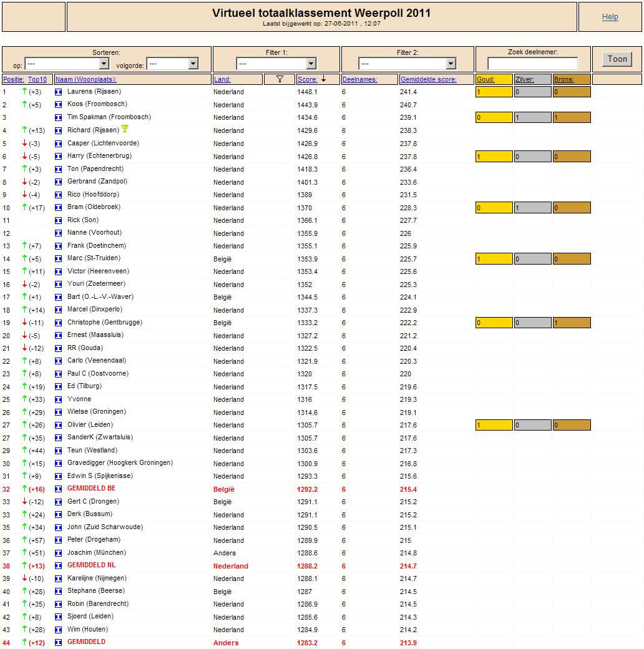
Task: Open the blue info icon for Laurens (Rijssen)
Action: click(59, 92)
